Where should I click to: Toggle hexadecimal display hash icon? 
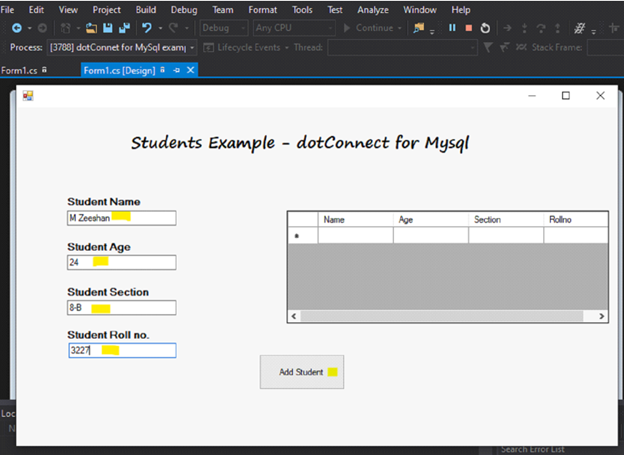pos(579,28)
